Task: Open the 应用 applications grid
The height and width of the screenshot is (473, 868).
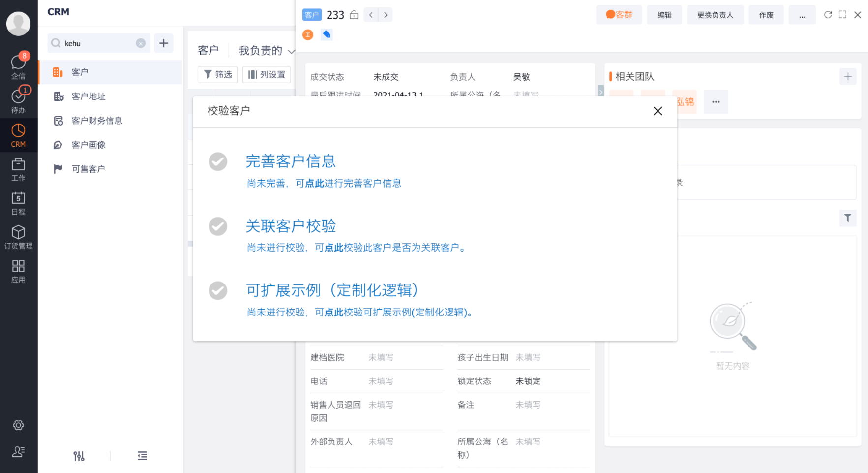Action: tap(18, 272)
